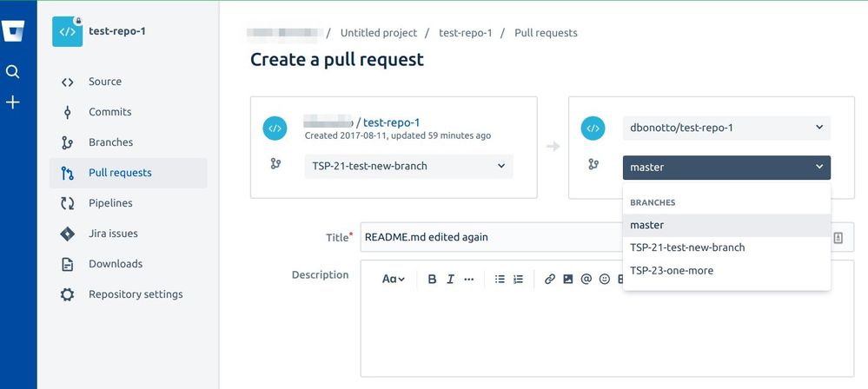Insert a numbered list
Image resolution: width=868 pixels, height=389 pixels.
tap(518, 280)
